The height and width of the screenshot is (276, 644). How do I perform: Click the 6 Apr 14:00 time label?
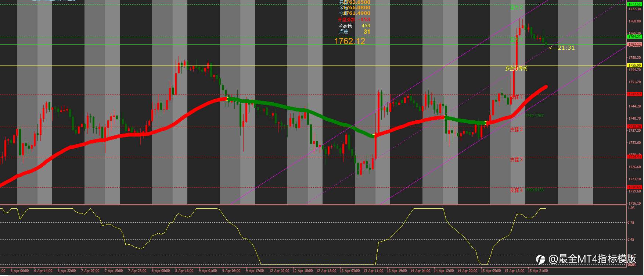point(43,271)
